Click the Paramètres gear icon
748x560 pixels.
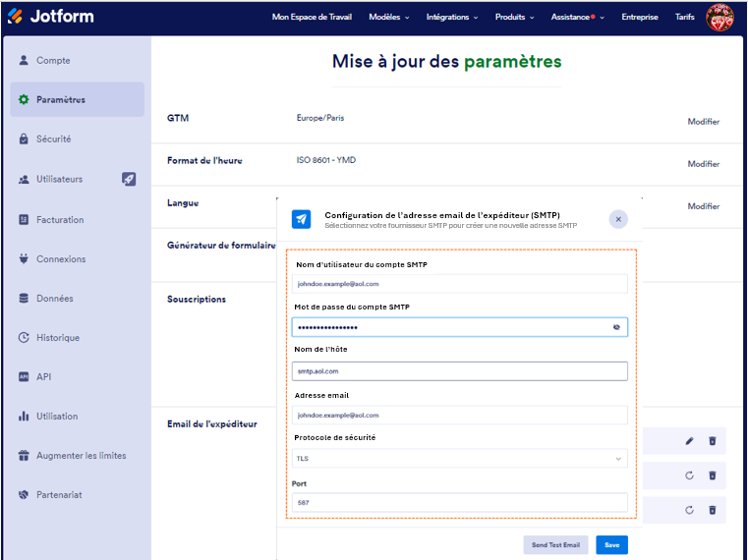click(24, 99)
